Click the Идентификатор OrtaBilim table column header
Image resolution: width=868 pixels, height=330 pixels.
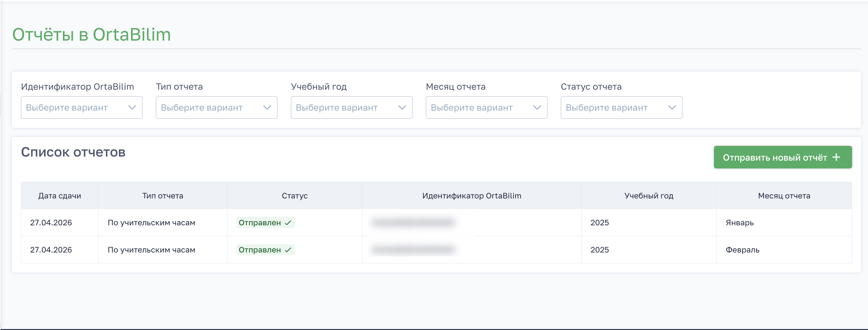tap(472, 196)
